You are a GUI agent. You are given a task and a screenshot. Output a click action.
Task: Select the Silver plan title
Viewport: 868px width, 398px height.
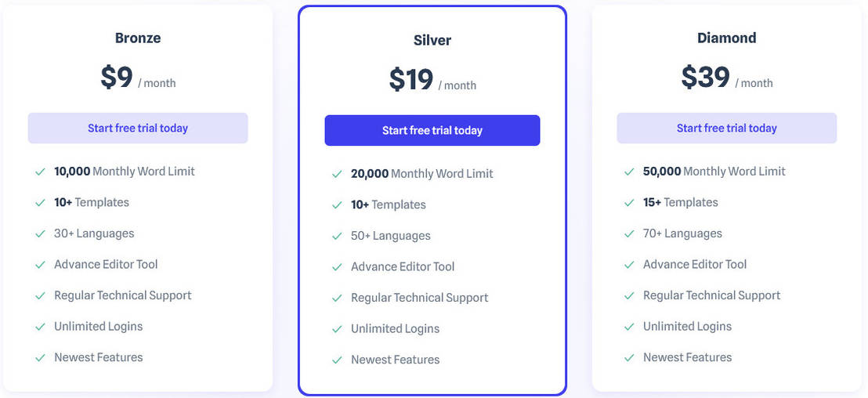(x=432, y=40)
